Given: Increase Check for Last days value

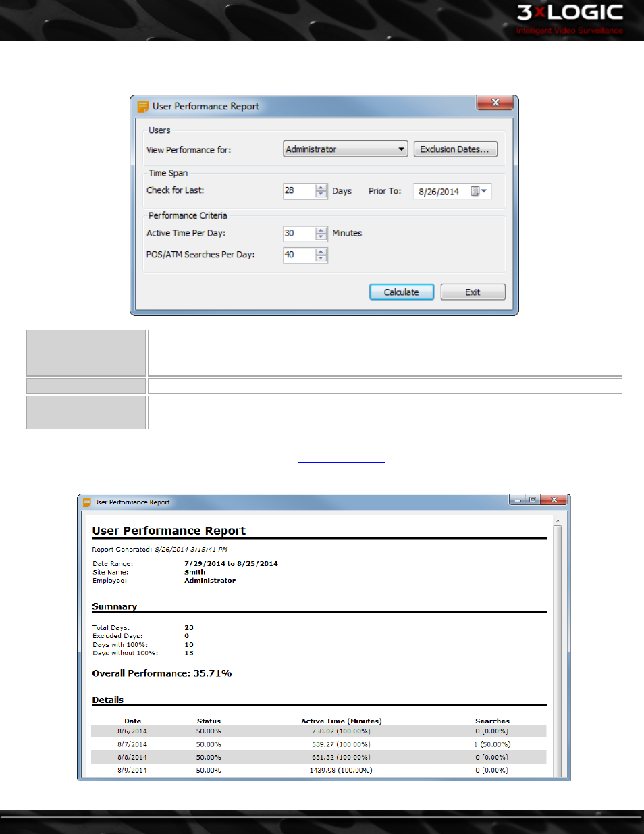Looking at the screenshot, I should [x=321, y=187].
